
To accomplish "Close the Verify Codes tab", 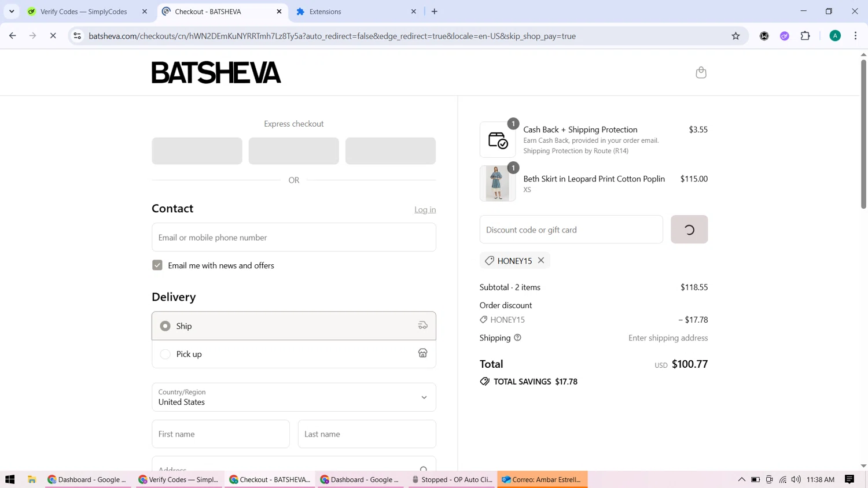I will 145,12.
